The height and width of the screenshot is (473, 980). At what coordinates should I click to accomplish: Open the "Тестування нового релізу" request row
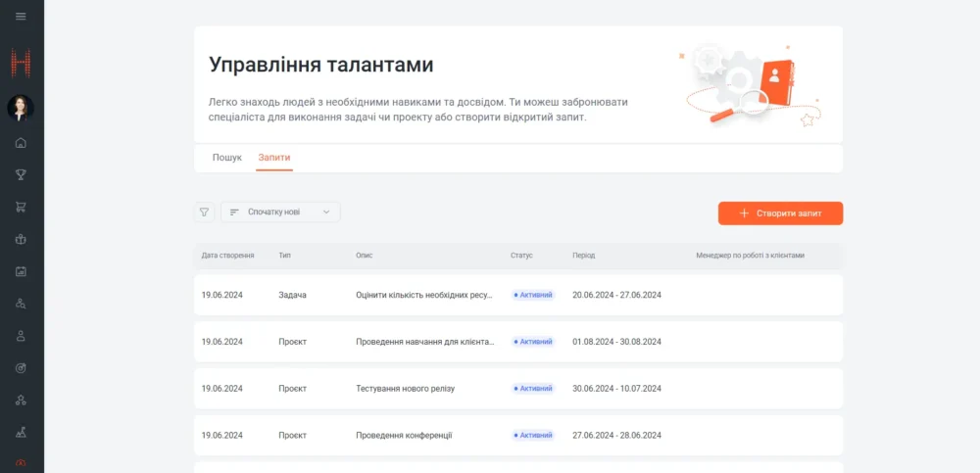[x=405, y=389]
